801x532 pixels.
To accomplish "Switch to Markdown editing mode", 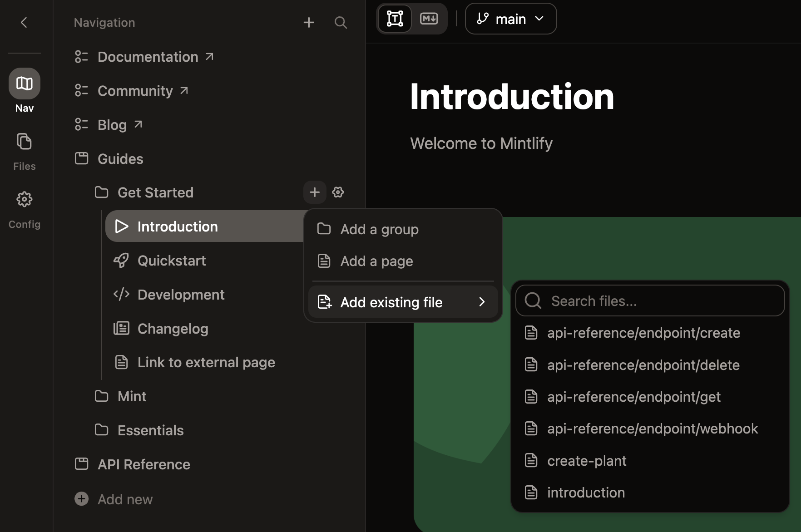I will point(429,19).
